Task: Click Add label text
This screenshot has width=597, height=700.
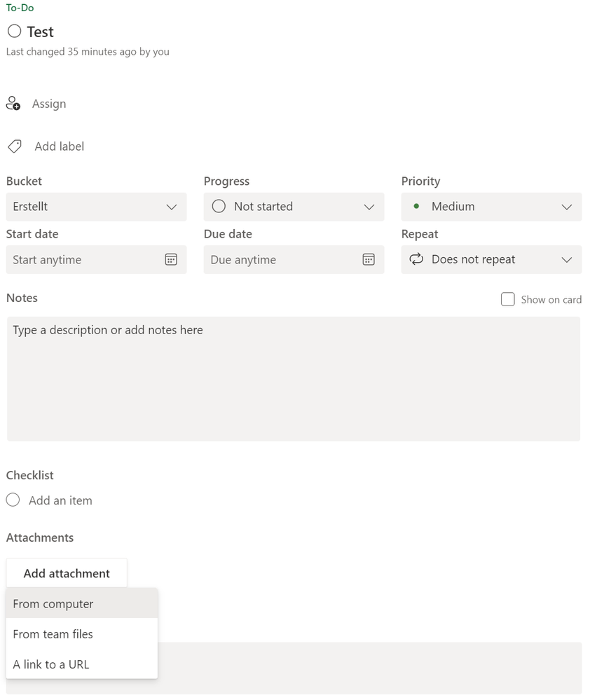Action: pos(60,146)
